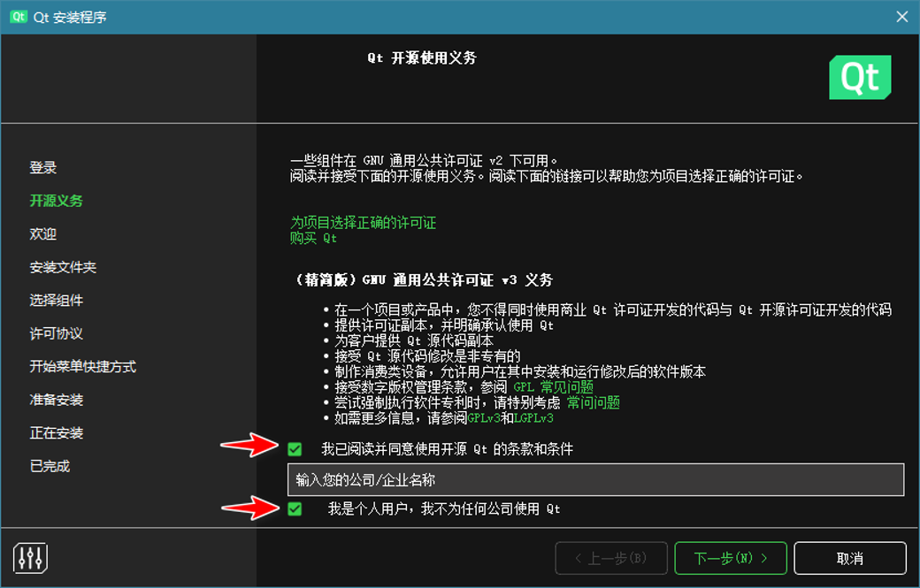Image resolution: width=920 pixels, height=588 pixels.
Task: Open the 为项目选择正确的许可证 link
Action: tap(363, 224)
